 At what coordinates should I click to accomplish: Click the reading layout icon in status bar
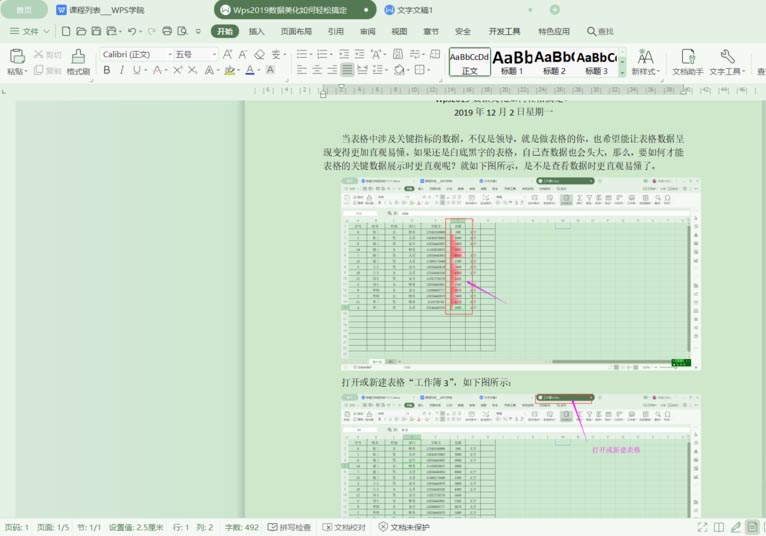point(719,527)
